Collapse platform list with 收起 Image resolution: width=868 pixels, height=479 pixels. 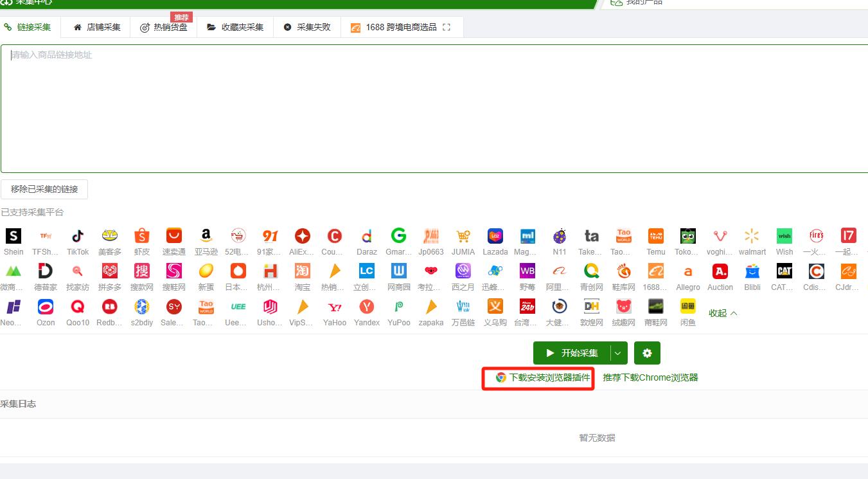point(723,313)
